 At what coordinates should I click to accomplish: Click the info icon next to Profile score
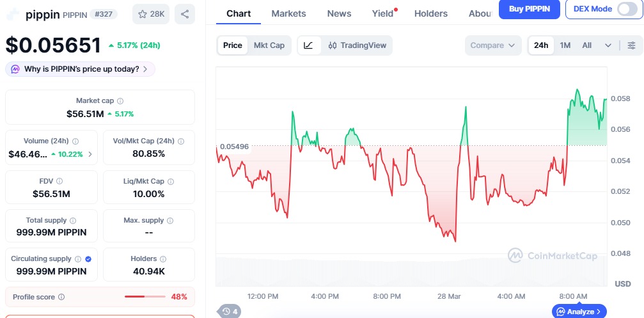click(61, 297)
